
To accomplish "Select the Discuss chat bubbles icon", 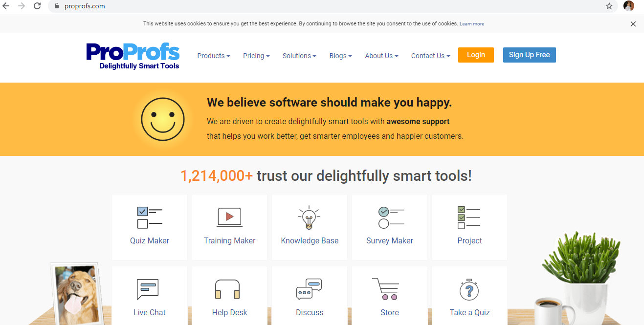I will coord(309,289).
